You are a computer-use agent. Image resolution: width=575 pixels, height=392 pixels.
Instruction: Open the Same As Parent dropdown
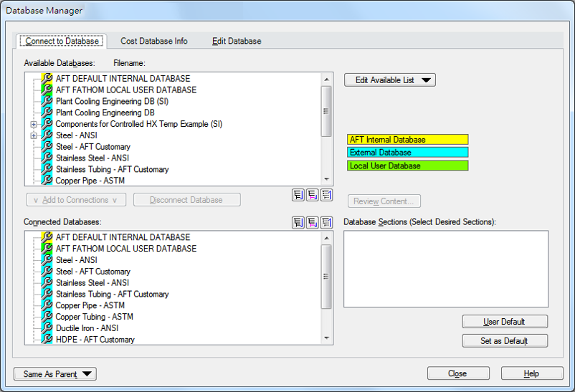coord(55,374)
